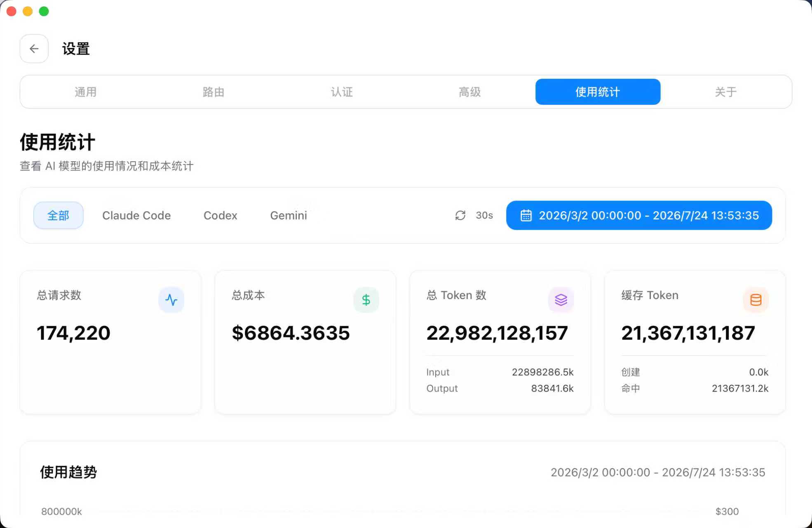Click the back arrow button
Viewport: 812px width, 528px height.
[34, 49]
